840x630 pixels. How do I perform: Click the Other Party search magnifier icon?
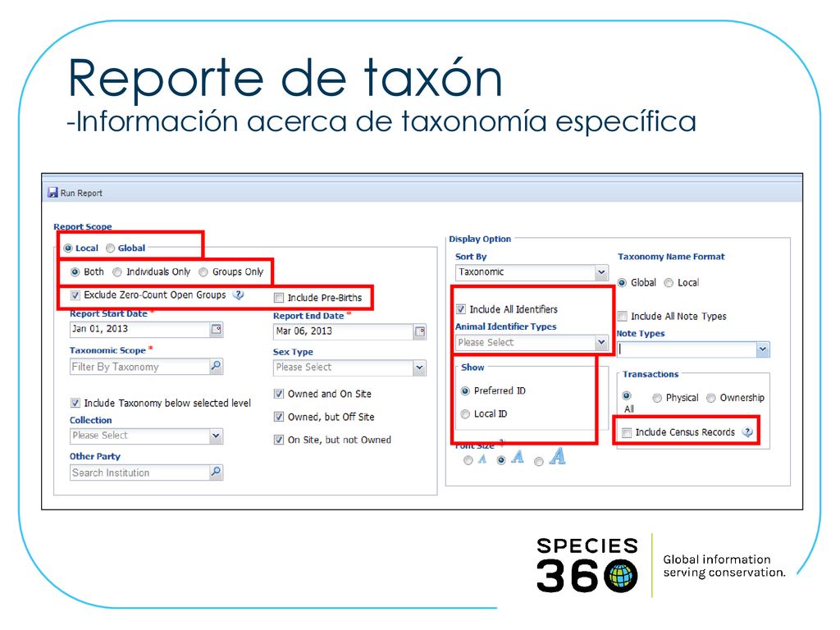216,472
